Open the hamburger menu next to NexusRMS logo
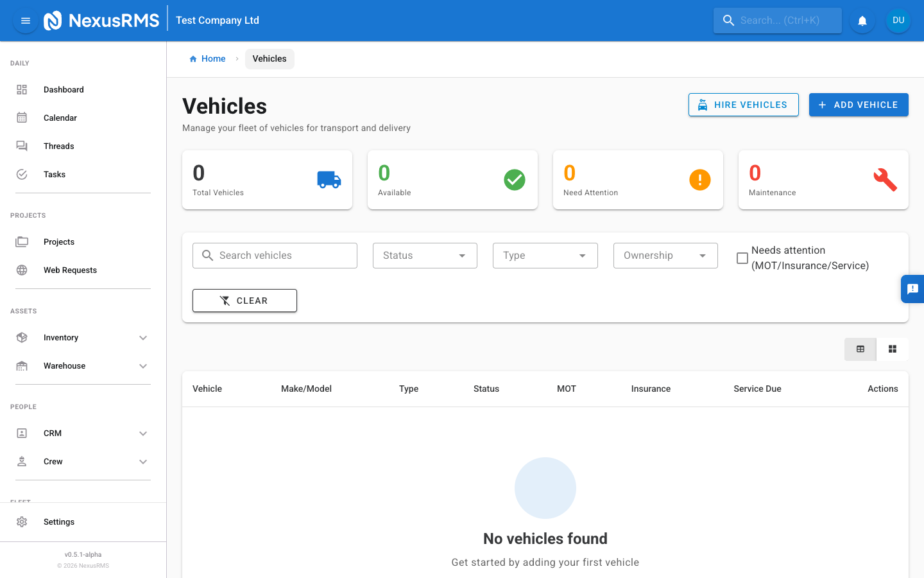 (x=25, y=20)
